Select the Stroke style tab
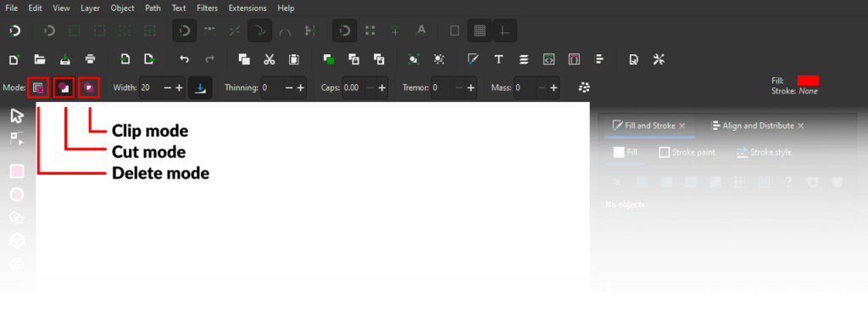Screen dimensions: 868x331 point(764,152)
